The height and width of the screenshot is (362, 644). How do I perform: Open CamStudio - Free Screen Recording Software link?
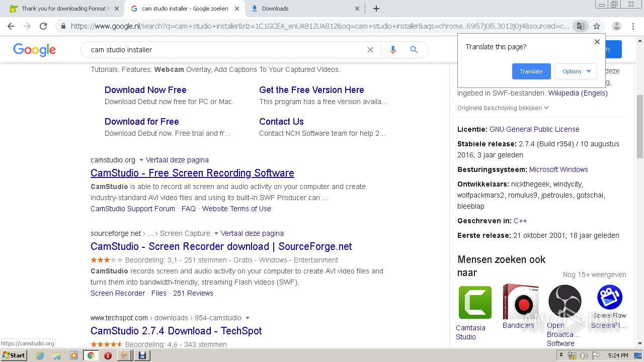pyautogui.click(x=192, y=173)
